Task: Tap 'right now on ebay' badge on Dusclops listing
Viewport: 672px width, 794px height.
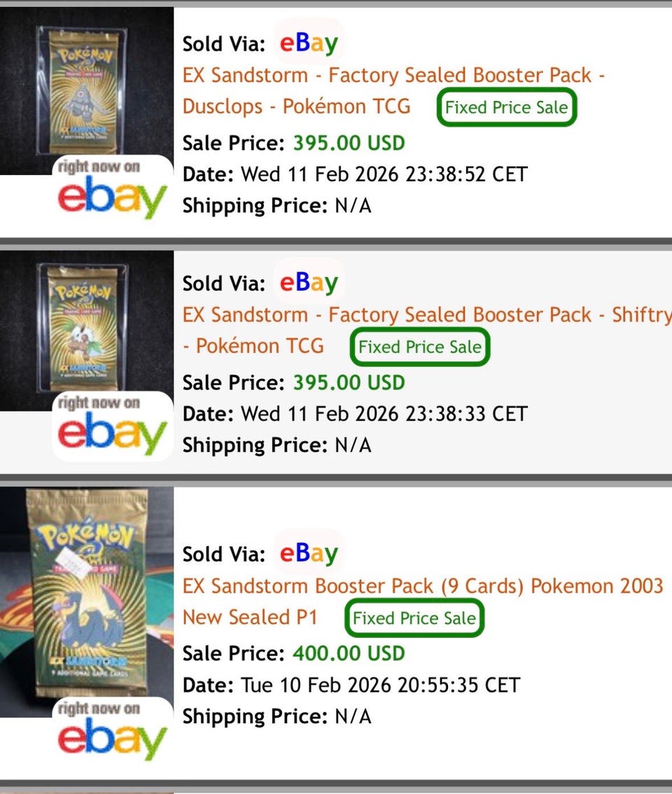Action: coord(113,189)
